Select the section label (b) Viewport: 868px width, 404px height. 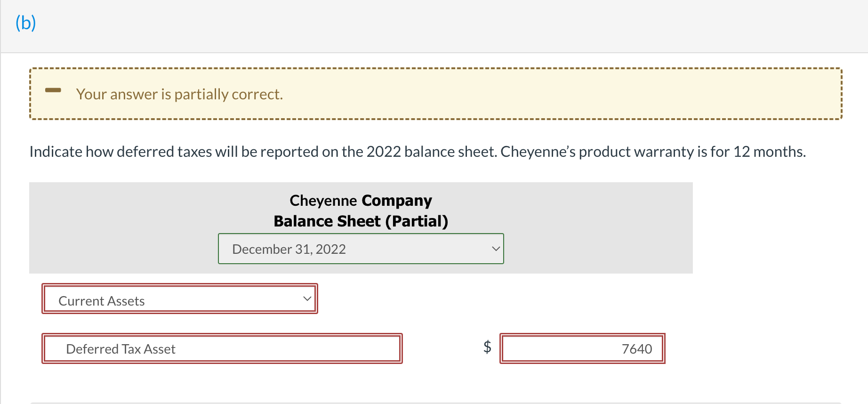25,23
